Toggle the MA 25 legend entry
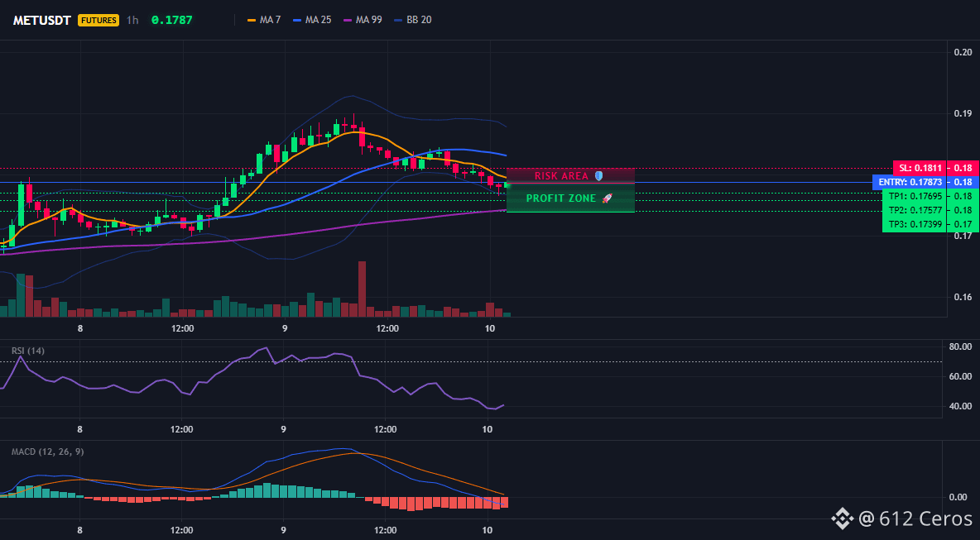 click(x=312, y=20)
